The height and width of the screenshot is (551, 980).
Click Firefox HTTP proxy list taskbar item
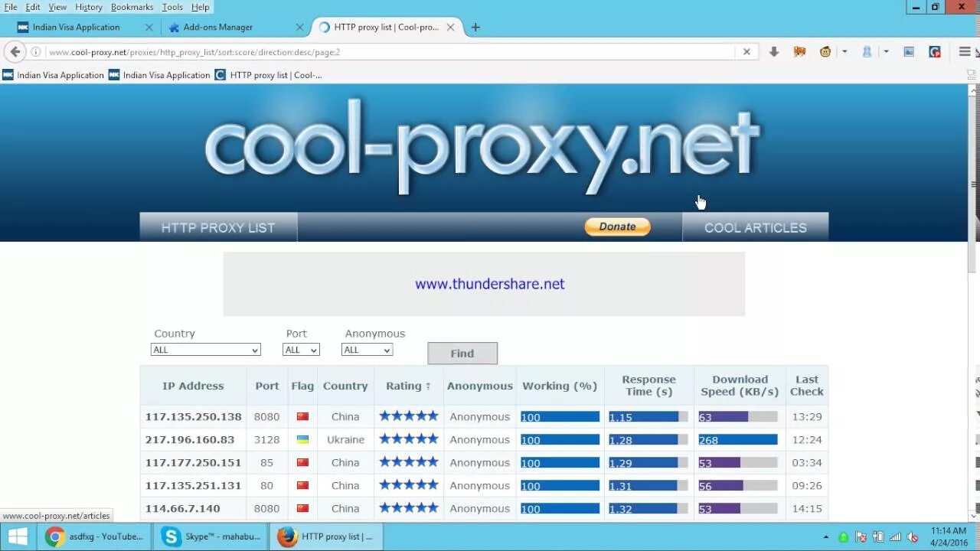point(326,536)
